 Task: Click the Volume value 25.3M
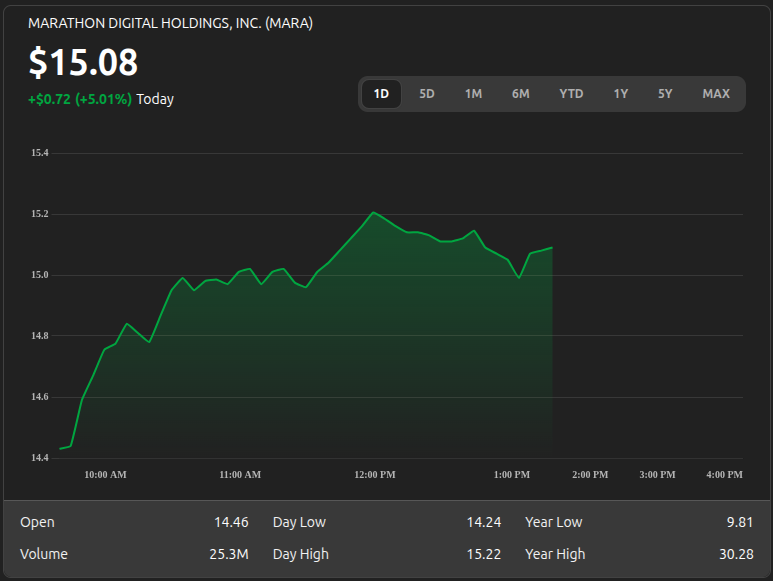[x=229, y=554]
